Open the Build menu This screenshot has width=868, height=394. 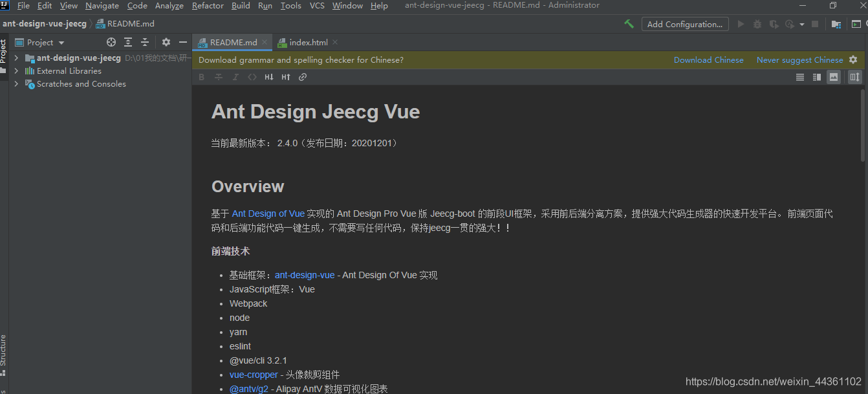click(x=241, y=6)
